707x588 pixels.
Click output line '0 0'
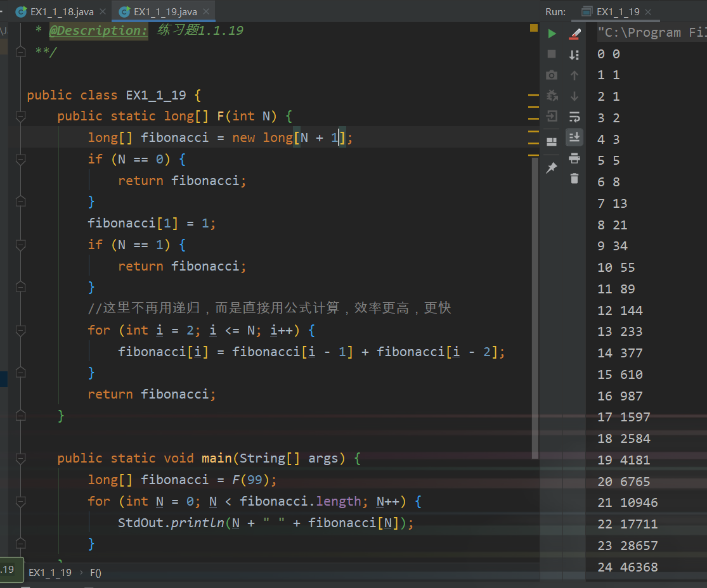[x=609, y=54]
